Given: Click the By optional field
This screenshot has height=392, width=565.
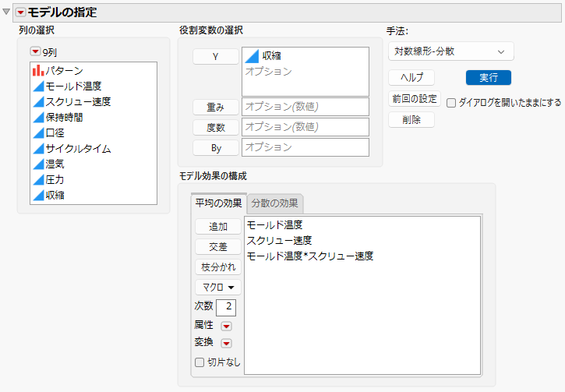Looking at the screenshot, I should pos(305,147).
